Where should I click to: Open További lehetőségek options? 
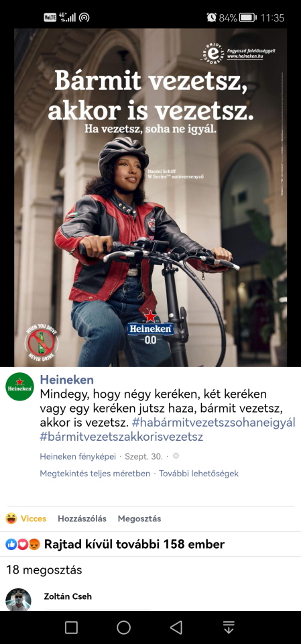click(198, 474)
